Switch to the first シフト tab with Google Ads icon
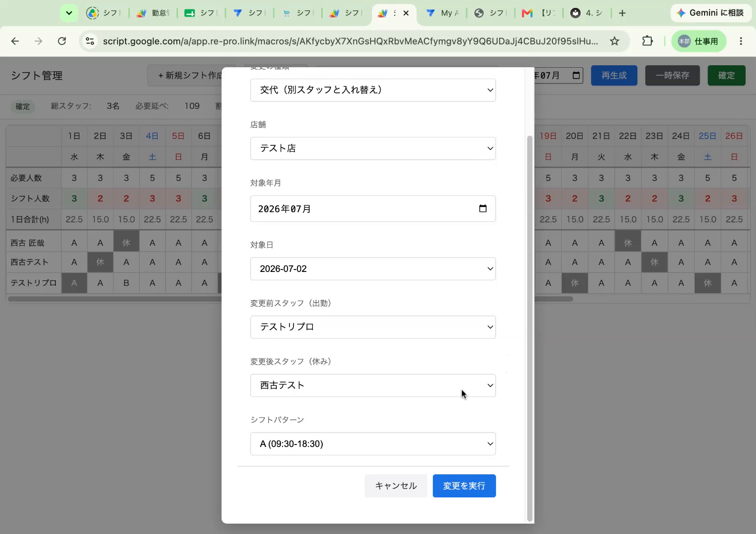Screen dimensions: 756x534 tap(104, 13)
